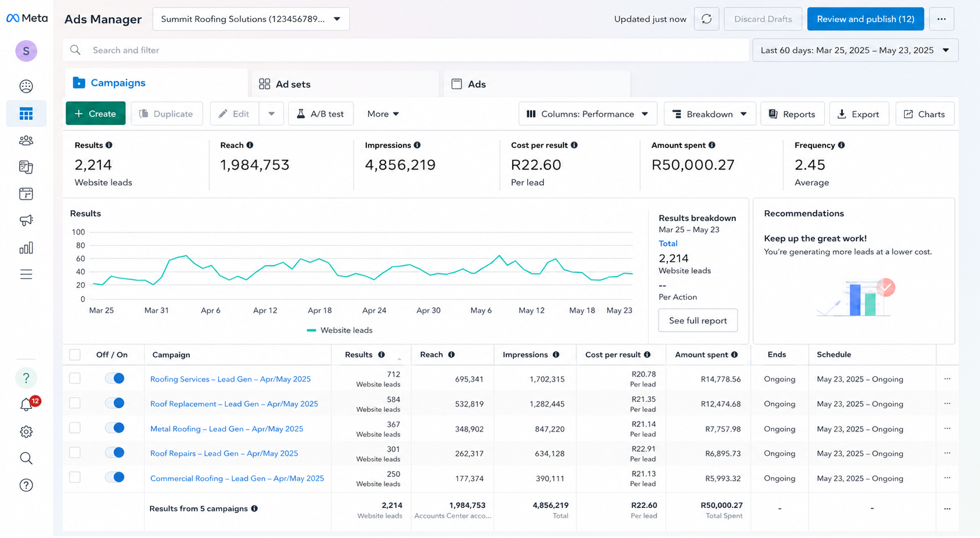Open the Breakdown dropdown

click(x=710, y=114)
